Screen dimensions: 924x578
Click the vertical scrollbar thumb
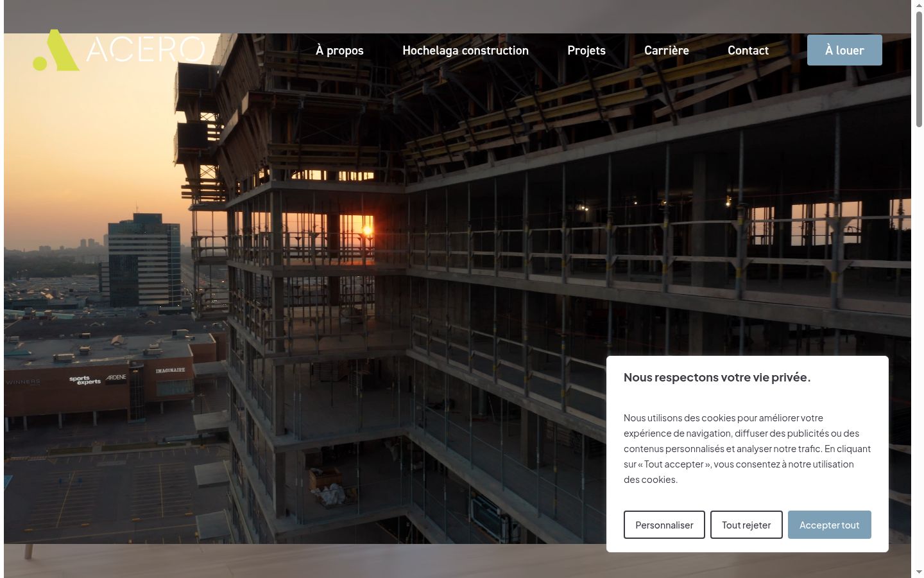coord(919,69)
